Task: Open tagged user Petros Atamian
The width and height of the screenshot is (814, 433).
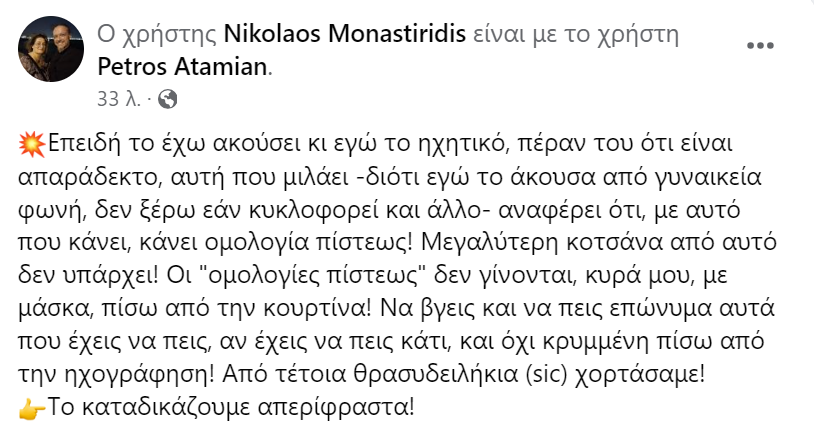Action: pyautogui.click(x=184, y=66)
